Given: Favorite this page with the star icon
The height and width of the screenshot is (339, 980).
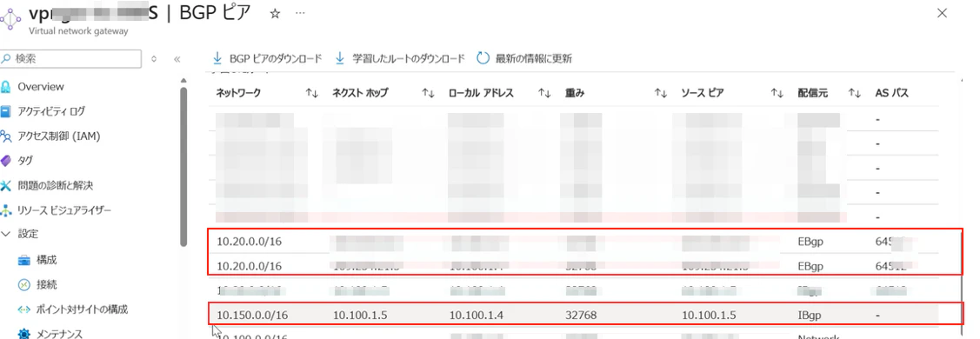Looking at the screenshot, I should point(275,13).
